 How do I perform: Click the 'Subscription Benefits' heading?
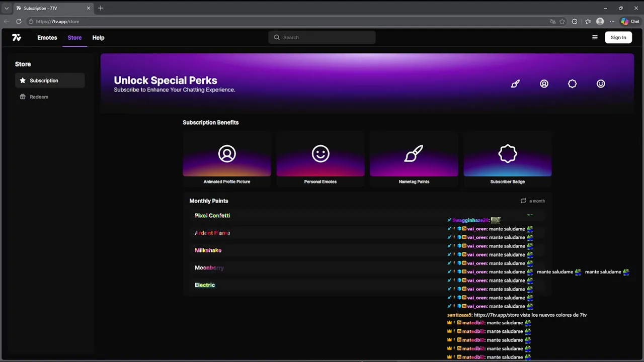(x=210, y=122)
